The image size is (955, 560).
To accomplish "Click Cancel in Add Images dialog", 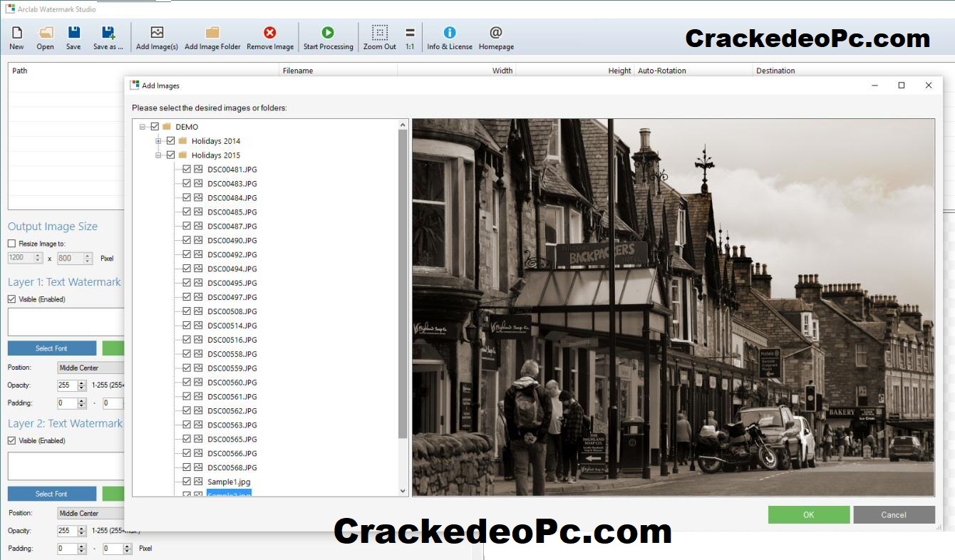I will pyautogui.click(x=894, y=514).
